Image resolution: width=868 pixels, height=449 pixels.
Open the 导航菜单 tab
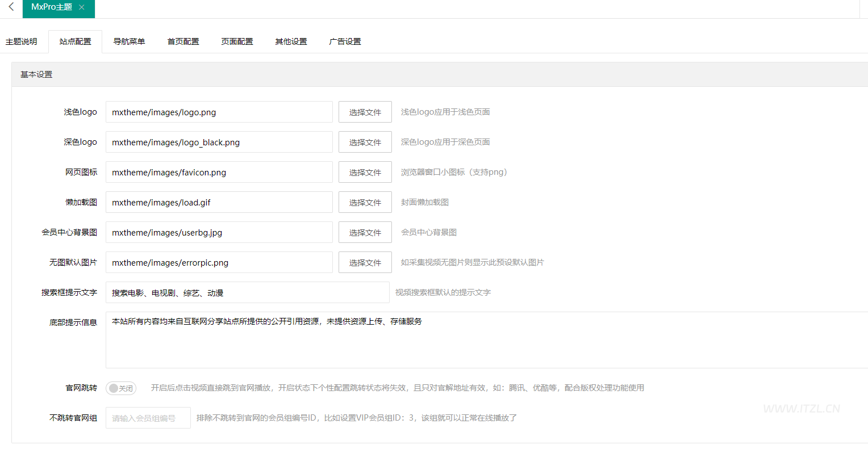tap(129, 41)
